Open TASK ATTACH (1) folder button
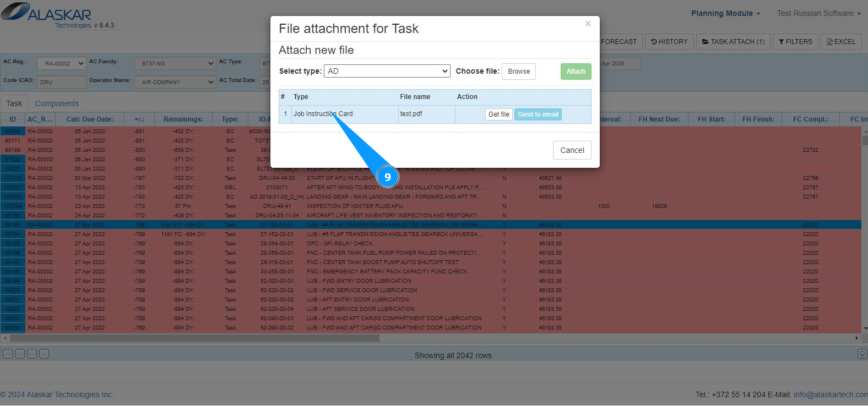 pos(733,42)
